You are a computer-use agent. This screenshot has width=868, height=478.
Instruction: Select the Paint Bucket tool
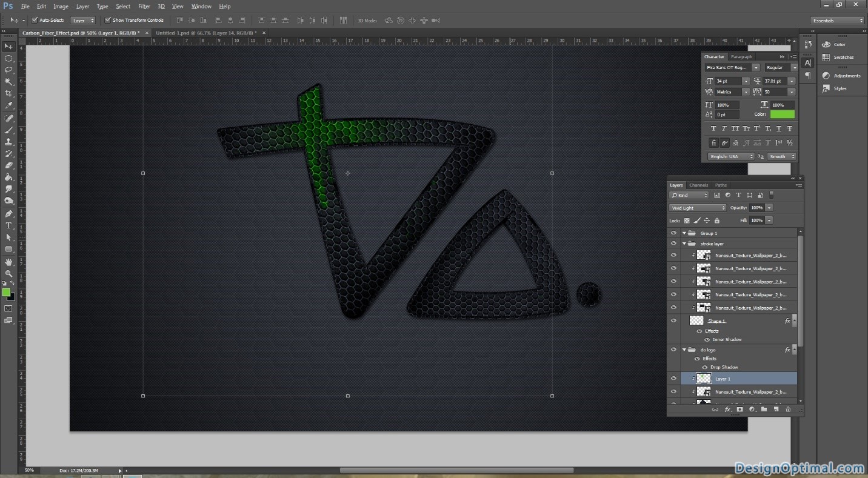(x=8, y=178)
